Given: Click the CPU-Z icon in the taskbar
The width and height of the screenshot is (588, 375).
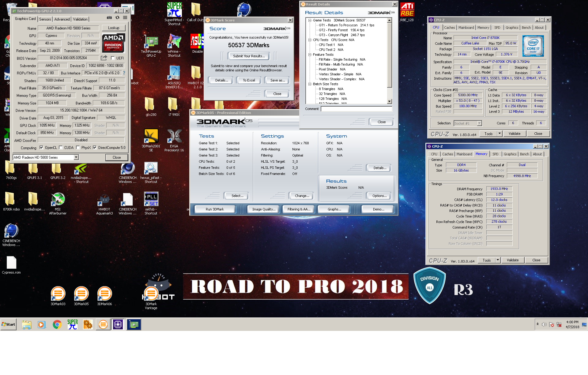Looking at the screenshot, I should [x=118, y=324].
